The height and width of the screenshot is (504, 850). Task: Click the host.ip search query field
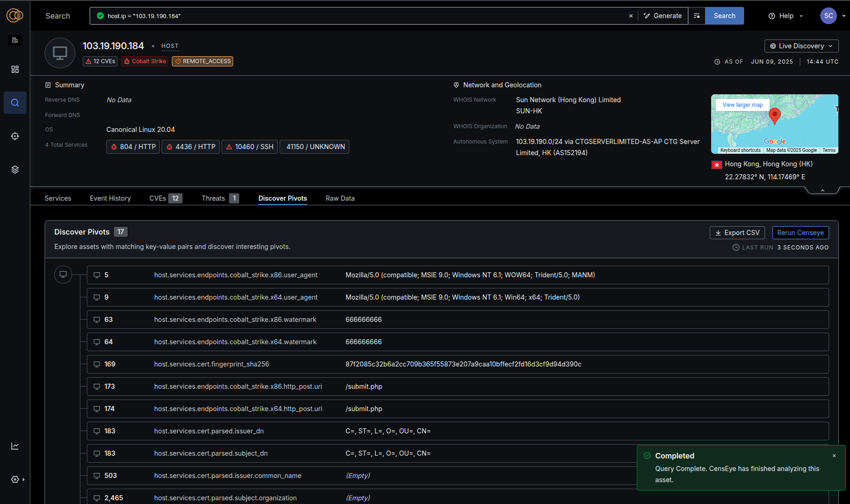click(x=362, y=16)
